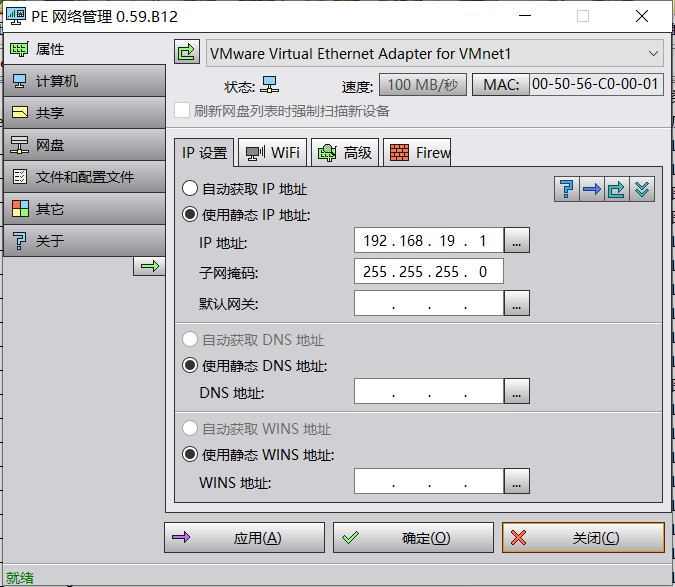Select 使用静态 WINS 地址 radio button
Image resolution: width=675 pixels, height=587 pixels.
tap(190, 454)
